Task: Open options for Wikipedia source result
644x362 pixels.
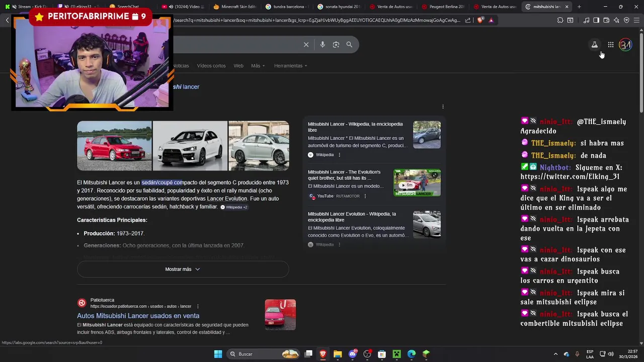Action: [339, 155]
